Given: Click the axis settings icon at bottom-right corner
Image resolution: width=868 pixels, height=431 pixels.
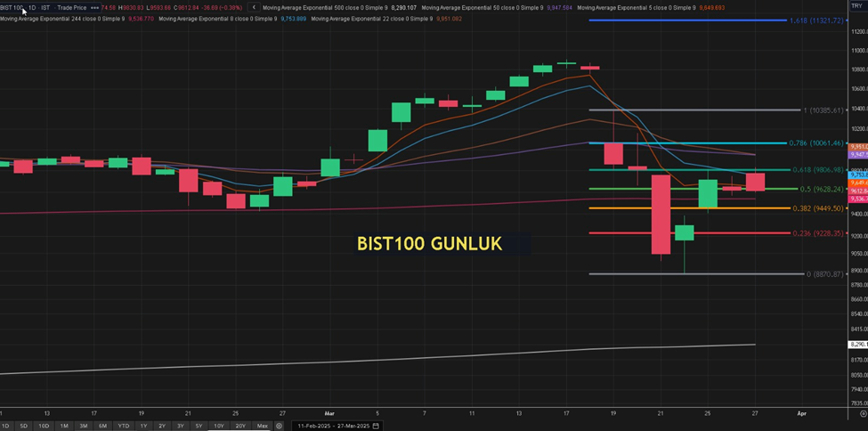Looking at the screenshot, I should tap(862, 413).
